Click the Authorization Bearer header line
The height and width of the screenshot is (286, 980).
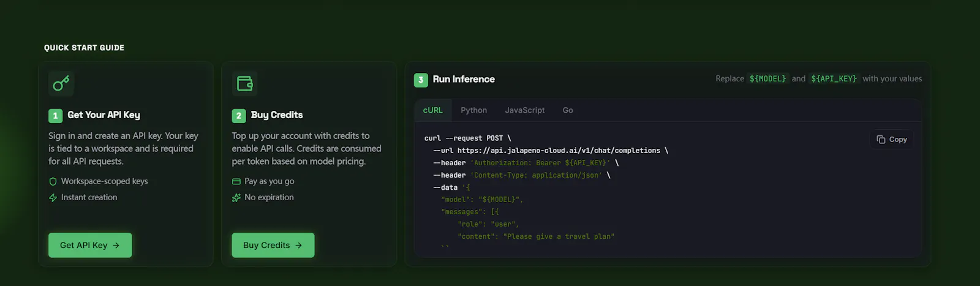pyautogui.click(x=526, y=163)
